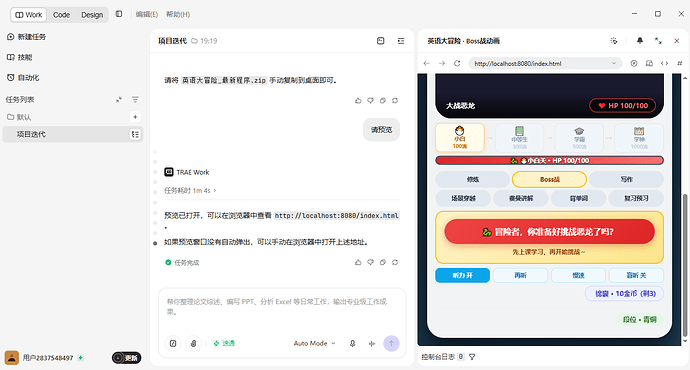Collapse the task list with arrows icon
The image size is (690, 370).
point(119,100)
